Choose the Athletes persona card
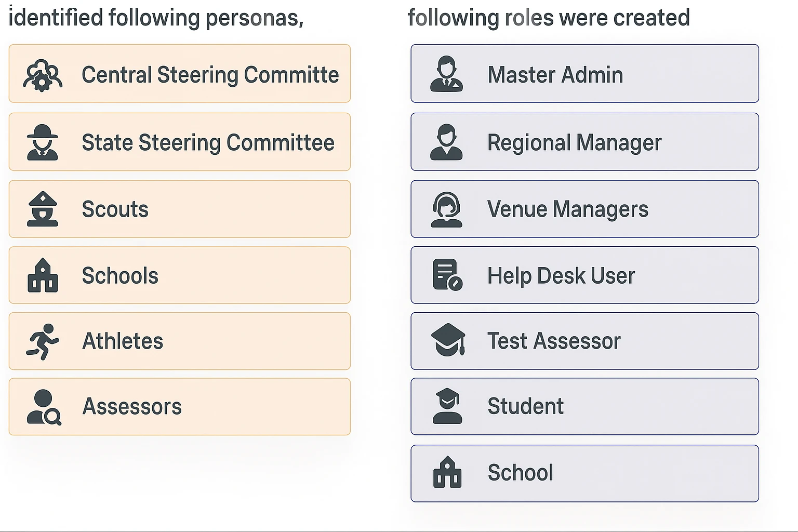 pos(179,341)
